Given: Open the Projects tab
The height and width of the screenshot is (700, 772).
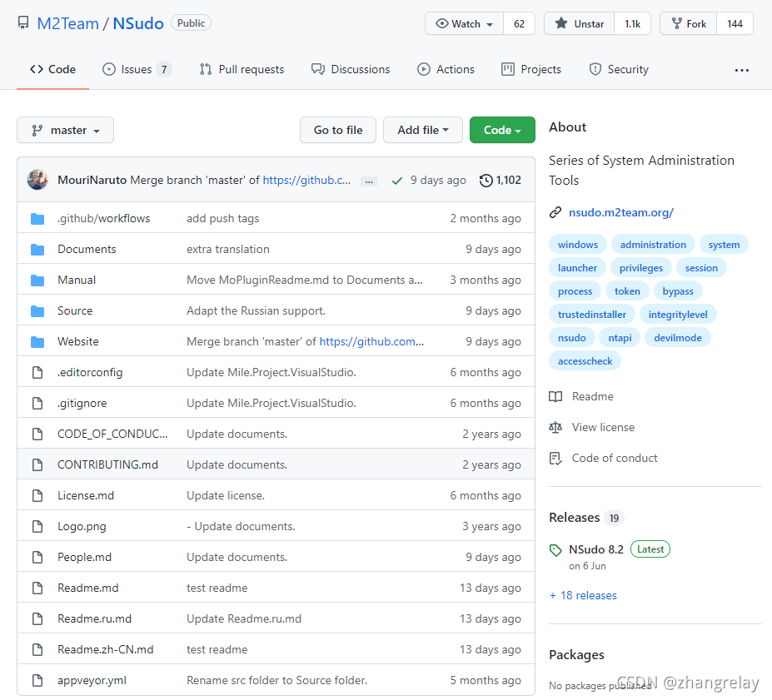Looking at the screenshot, I should (531, 69).
